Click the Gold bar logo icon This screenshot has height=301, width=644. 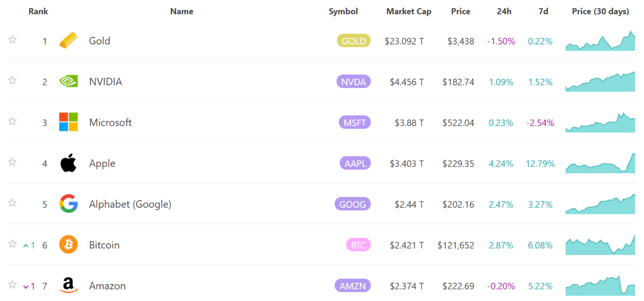[x=68, y=40]
